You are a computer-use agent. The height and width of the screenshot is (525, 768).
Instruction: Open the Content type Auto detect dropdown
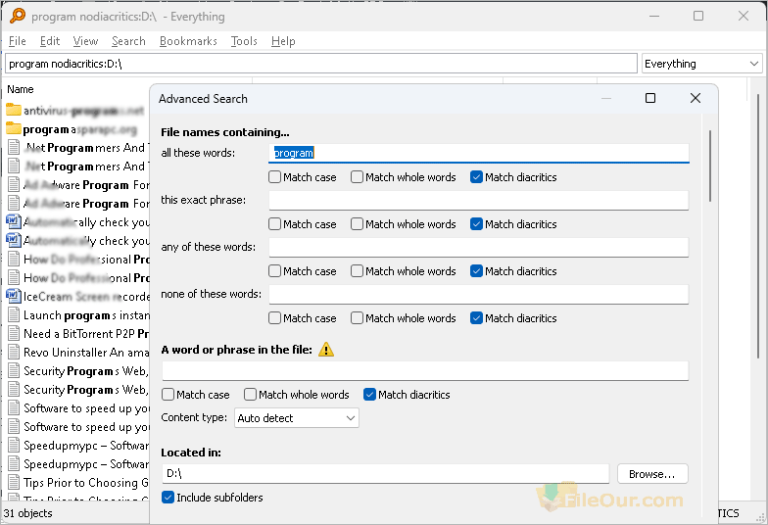tap(297, 418)
